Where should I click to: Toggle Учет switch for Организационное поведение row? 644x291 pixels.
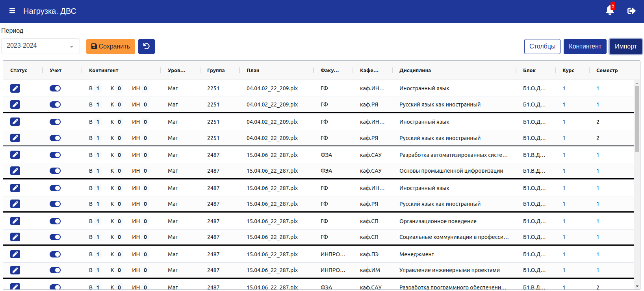(x=55, y=221)
